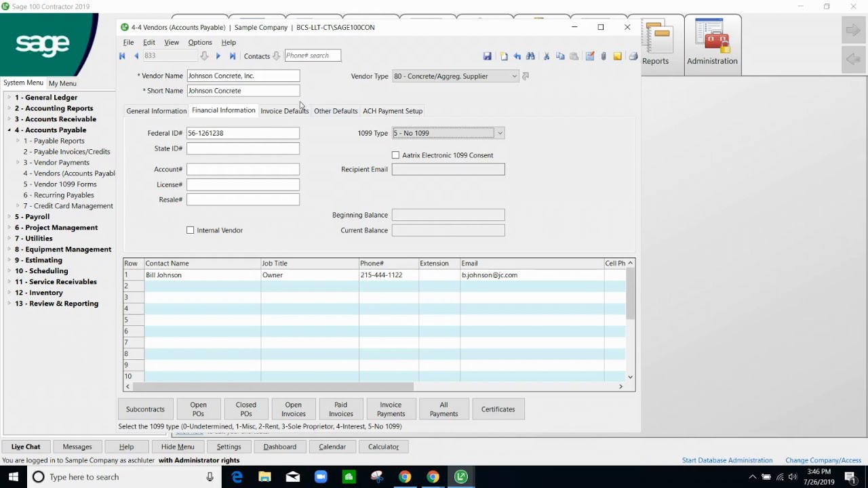The width and height of the screenshot is (868, 488).
Task: Go to next vendor record
Action: [218, 56]
